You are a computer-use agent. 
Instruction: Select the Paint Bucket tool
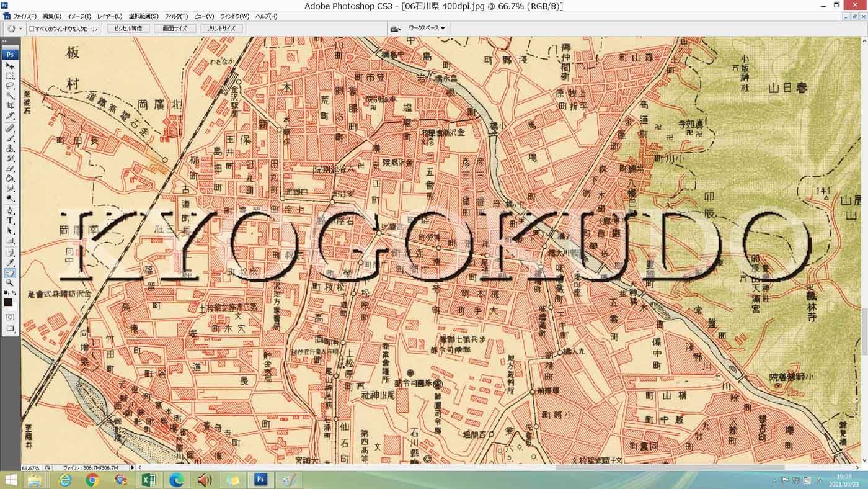coord(10,177)
